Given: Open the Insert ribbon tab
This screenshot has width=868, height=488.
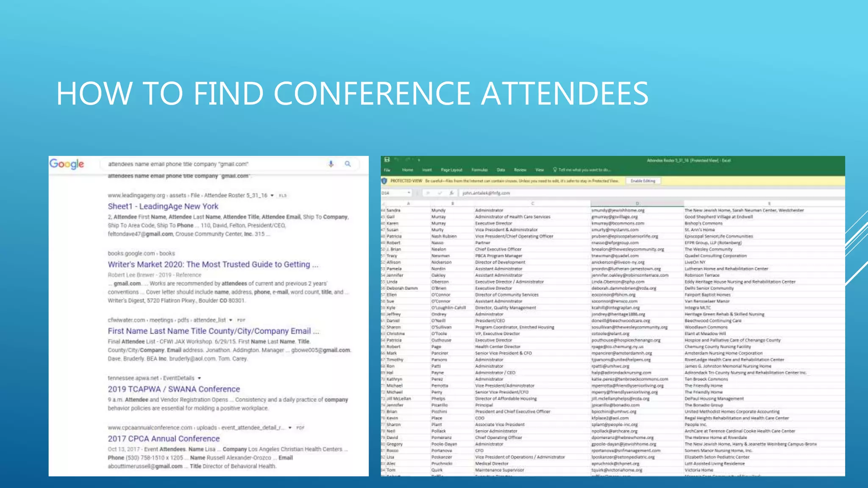Looking at the screenshot, I should (427, 170).
